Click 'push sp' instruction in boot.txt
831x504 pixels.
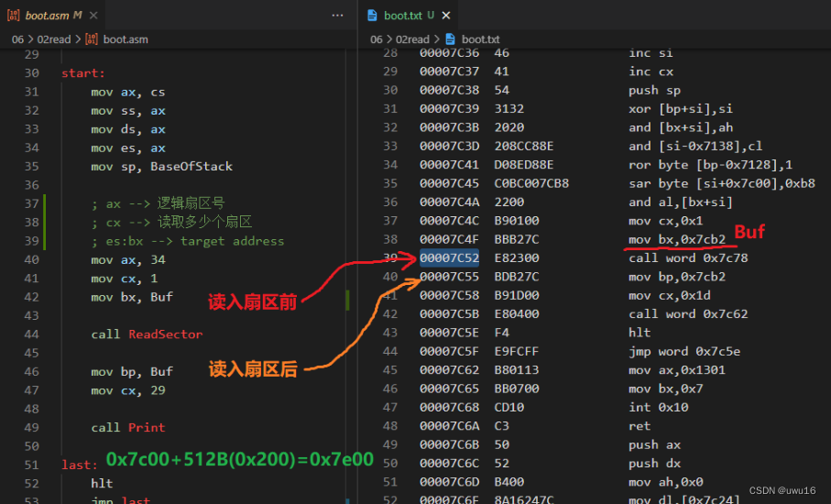[x=654, y=90]
